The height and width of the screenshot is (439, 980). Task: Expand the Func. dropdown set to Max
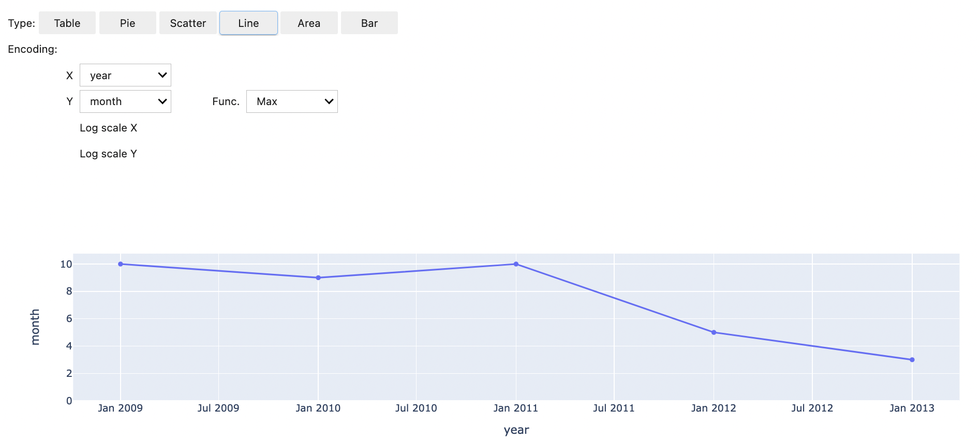[x=292, y=101]
